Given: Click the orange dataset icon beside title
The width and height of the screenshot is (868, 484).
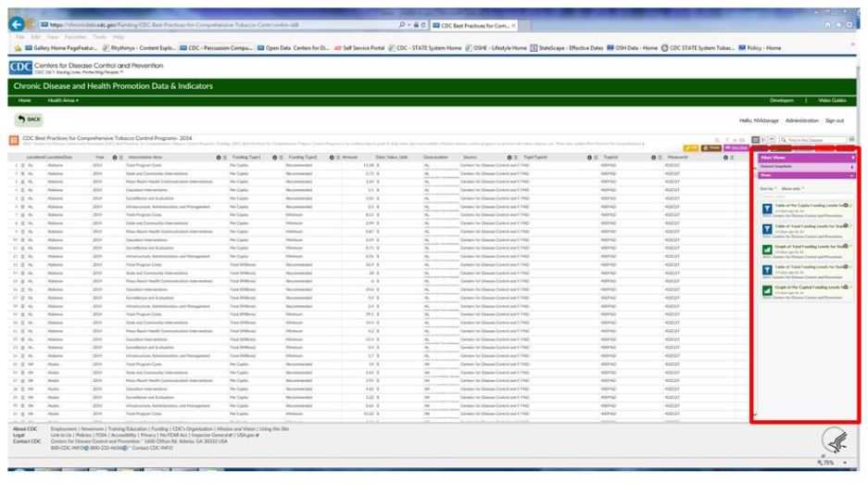Looking at the screenshot, I should click(14, 141).
